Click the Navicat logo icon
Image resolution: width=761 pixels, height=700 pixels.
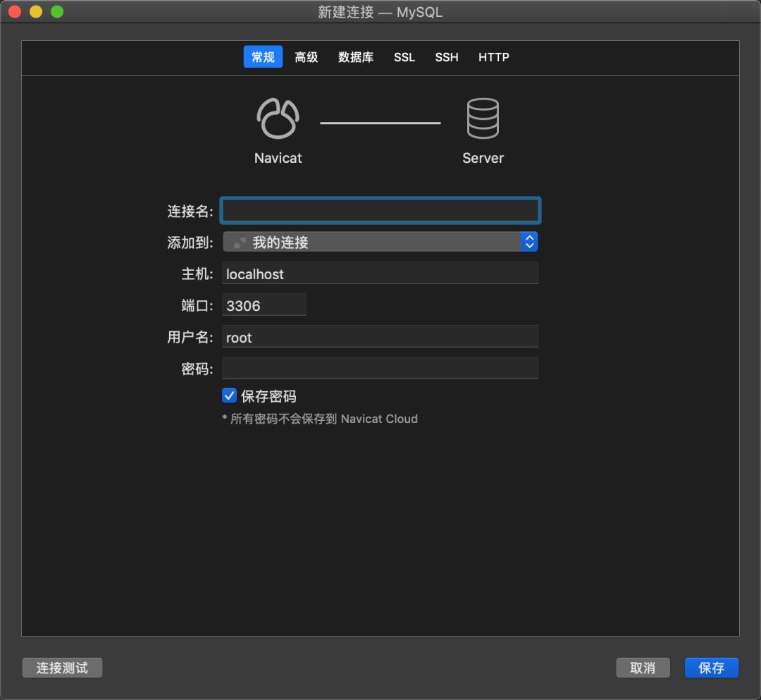278,118
